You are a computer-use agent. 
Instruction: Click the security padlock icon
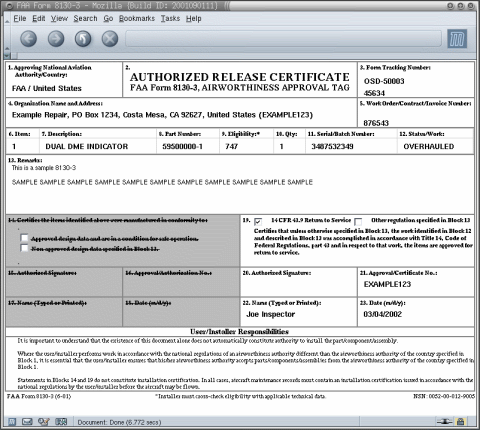pyautogui.click(x=460, y=422)
